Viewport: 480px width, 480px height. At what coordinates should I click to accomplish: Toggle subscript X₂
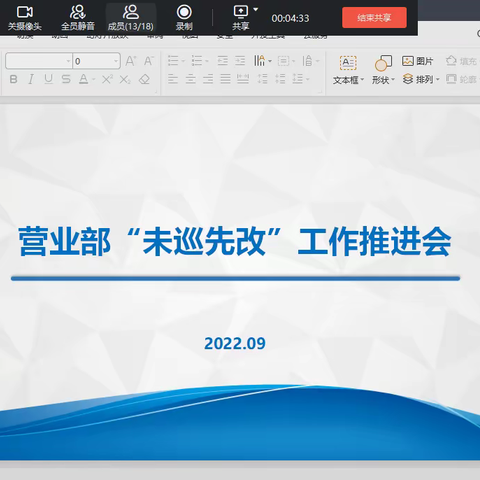coord(125,79)
